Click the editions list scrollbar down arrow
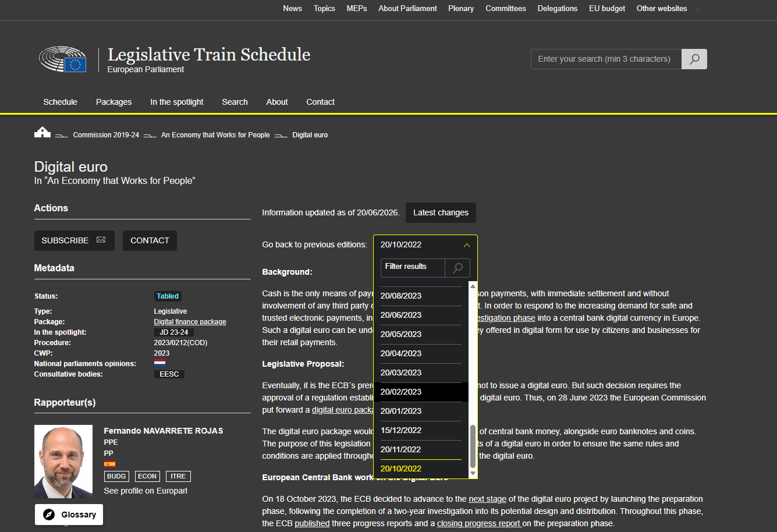Viewport: 777px width, 532px height. click(x=473, y=474)
